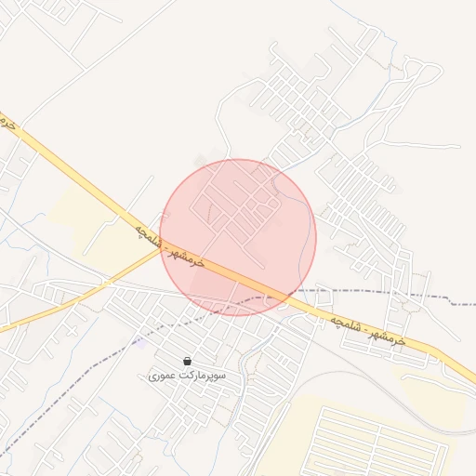Select the سوپرمارکت عموری place label
Screen dimensions: 476x476
(x=187, y=376)
